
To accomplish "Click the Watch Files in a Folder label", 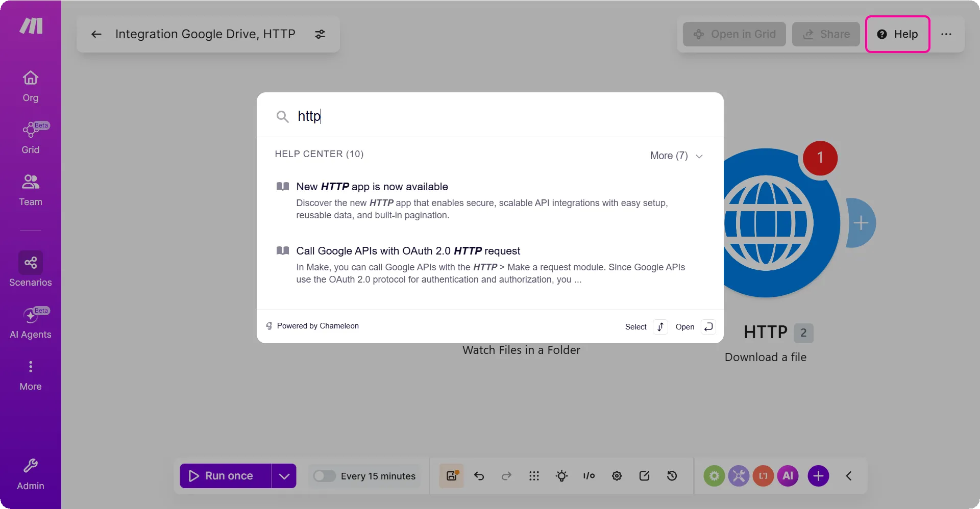I will point(521,350).
